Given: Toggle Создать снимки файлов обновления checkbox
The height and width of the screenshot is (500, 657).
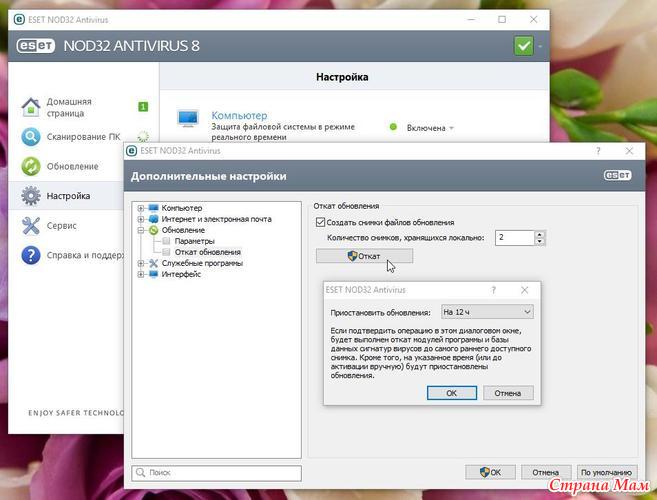Looking at the screenshot, I should pos(321,222).
